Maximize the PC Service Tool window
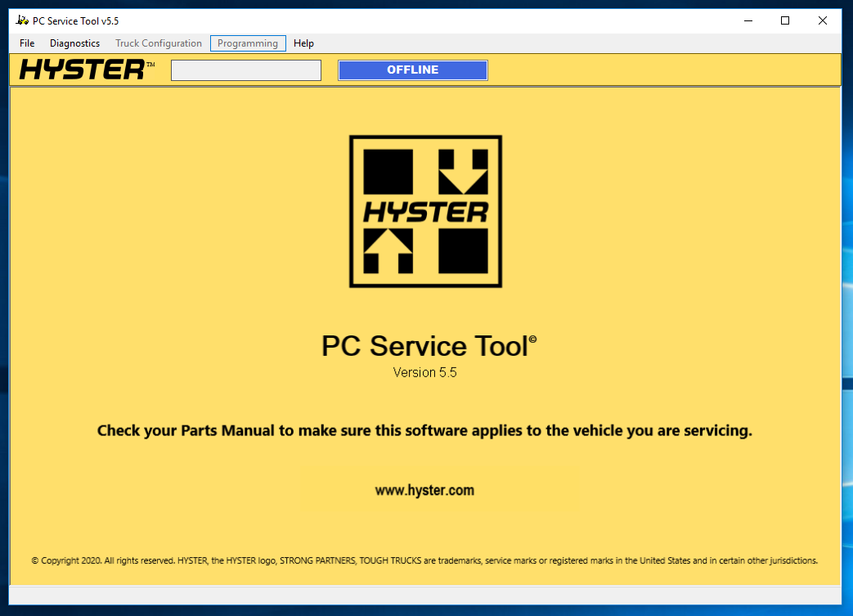Viewport: 853px width, 616px height. click(784, 20)
